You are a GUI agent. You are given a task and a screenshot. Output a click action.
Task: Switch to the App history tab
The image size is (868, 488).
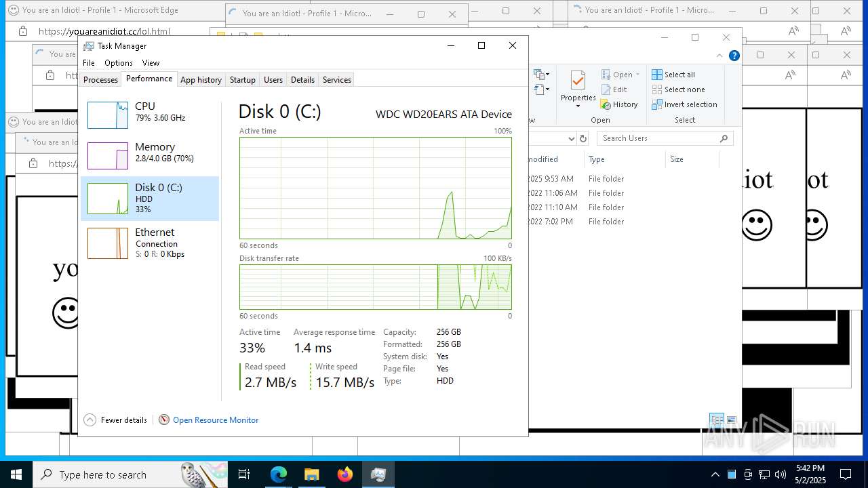[x=201, y=80]
